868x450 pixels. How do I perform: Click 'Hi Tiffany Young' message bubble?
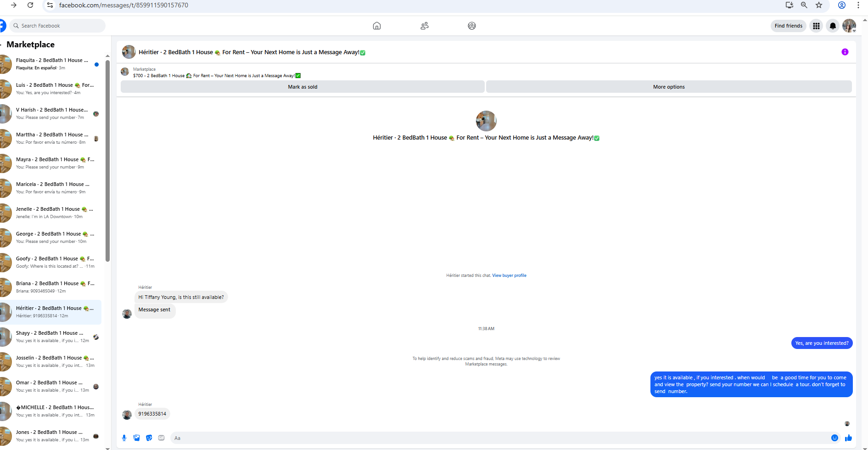(181, 297)
